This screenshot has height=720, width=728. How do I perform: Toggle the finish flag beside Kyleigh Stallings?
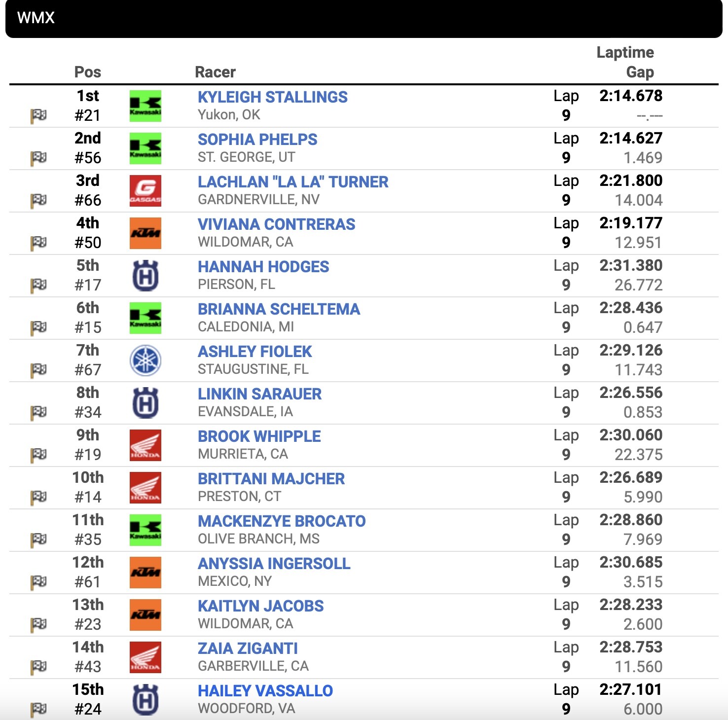[38, 115]
